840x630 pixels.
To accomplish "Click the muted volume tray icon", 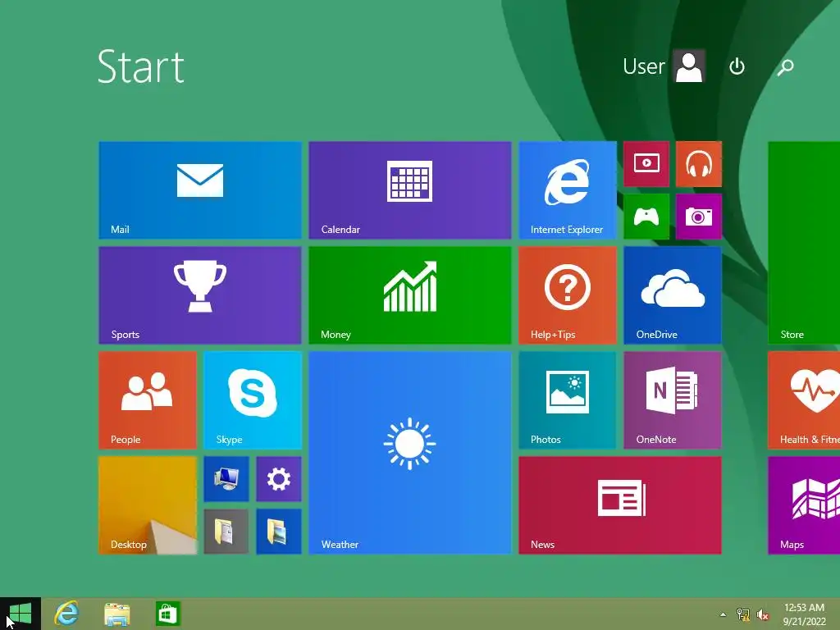I will [x=763, y=614].
